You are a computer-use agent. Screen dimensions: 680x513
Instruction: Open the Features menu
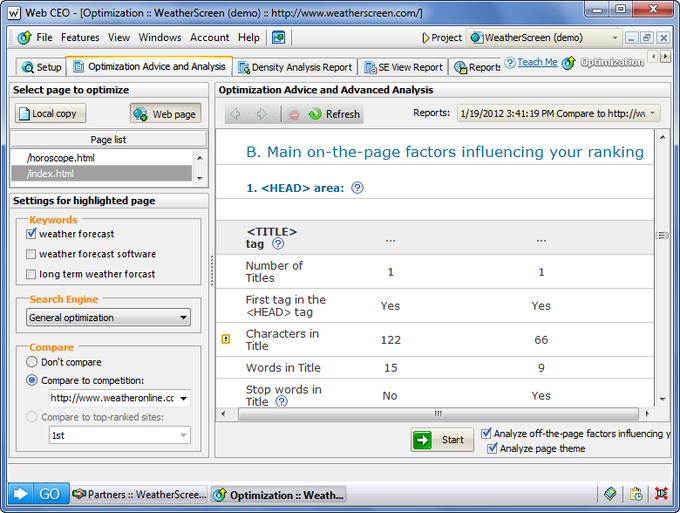[x=80, y=38]
